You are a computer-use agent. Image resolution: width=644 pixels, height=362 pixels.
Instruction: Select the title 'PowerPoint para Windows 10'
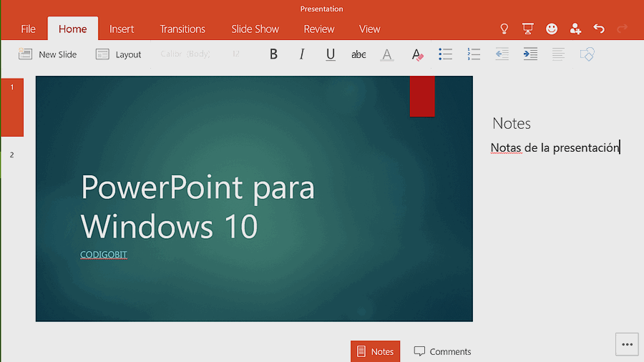click(x=197, y=206)
